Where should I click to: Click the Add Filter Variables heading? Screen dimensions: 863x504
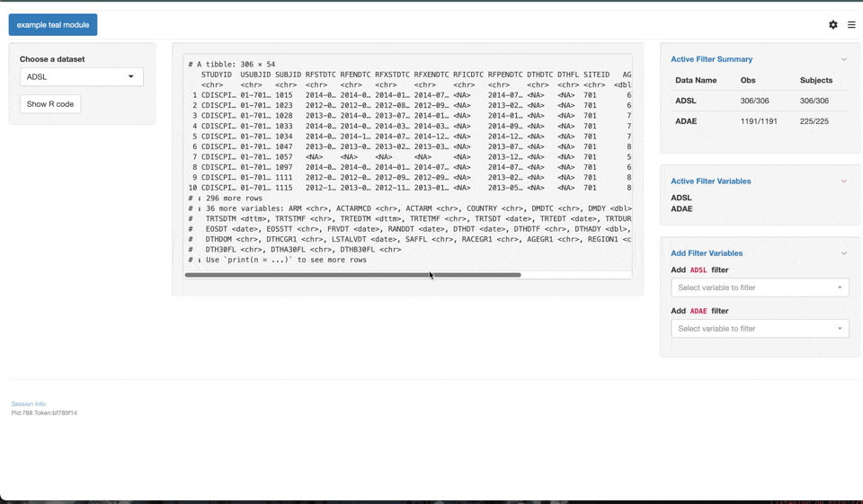(x=707, y=253)
